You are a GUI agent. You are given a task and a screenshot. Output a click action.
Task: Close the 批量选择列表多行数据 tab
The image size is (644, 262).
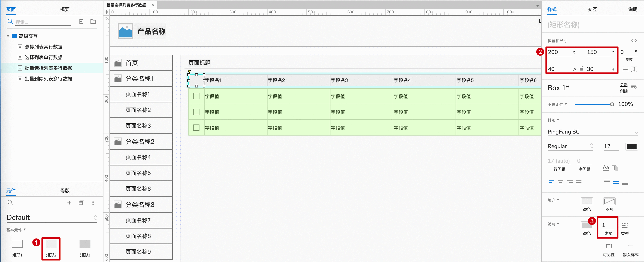153,5
